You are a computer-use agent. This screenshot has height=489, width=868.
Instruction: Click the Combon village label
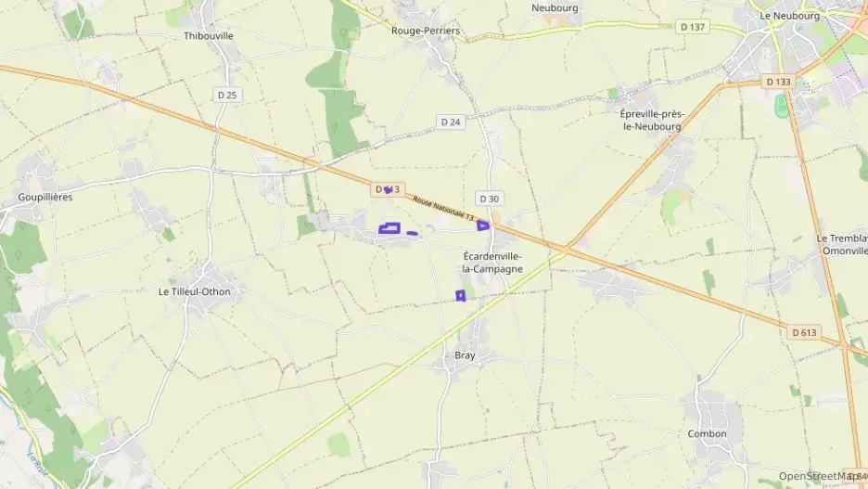click(x=707, y=433)
